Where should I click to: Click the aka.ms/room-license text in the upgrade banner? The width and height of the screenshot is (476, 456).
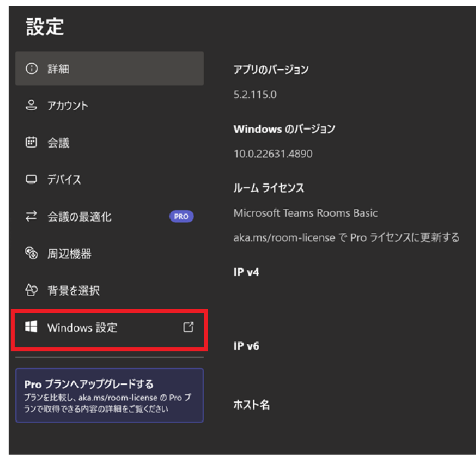pyautogui.click(x=117, y=398)
